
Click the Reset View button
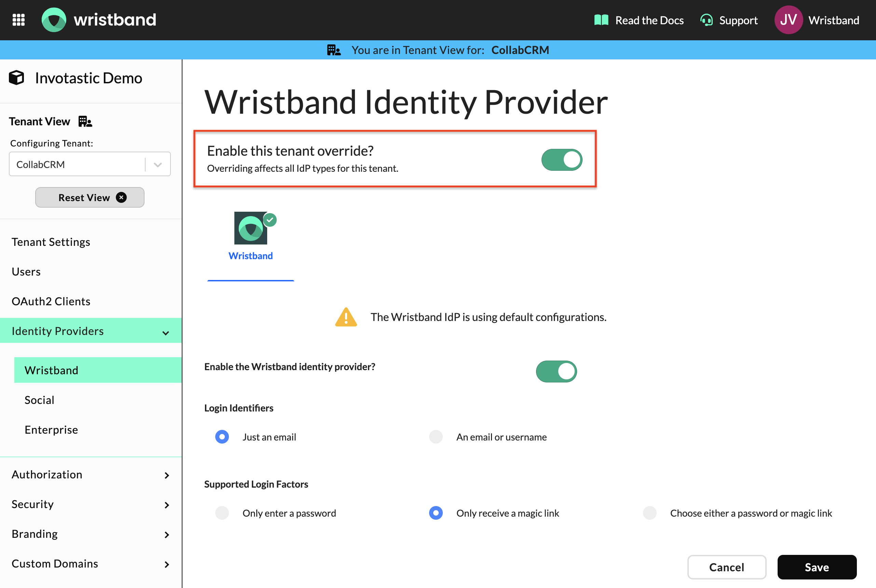tap(90, 198)
